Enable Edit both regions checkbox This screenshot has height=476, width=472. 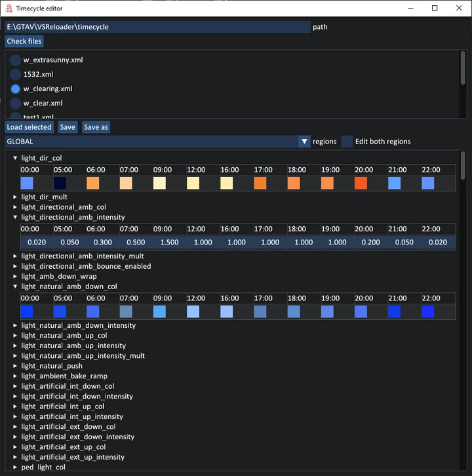[x=347, y=142]
